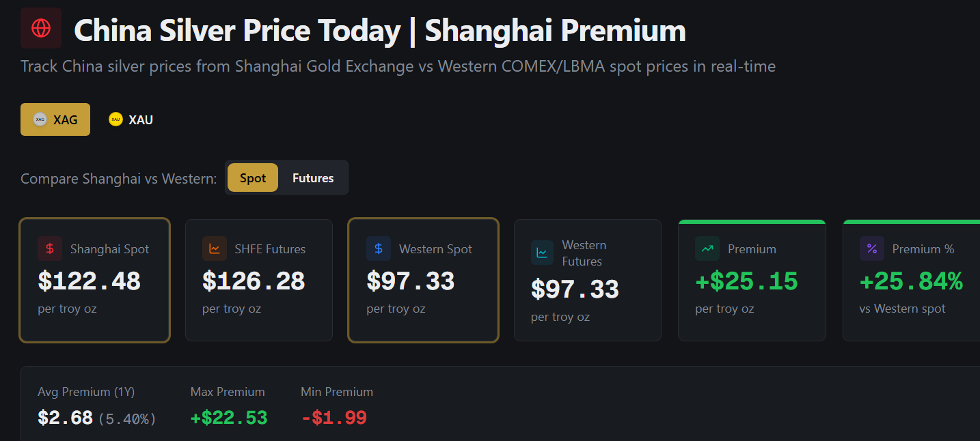
Task: Click the purple percent icon on Premium %
Action: tap(871, 249)
